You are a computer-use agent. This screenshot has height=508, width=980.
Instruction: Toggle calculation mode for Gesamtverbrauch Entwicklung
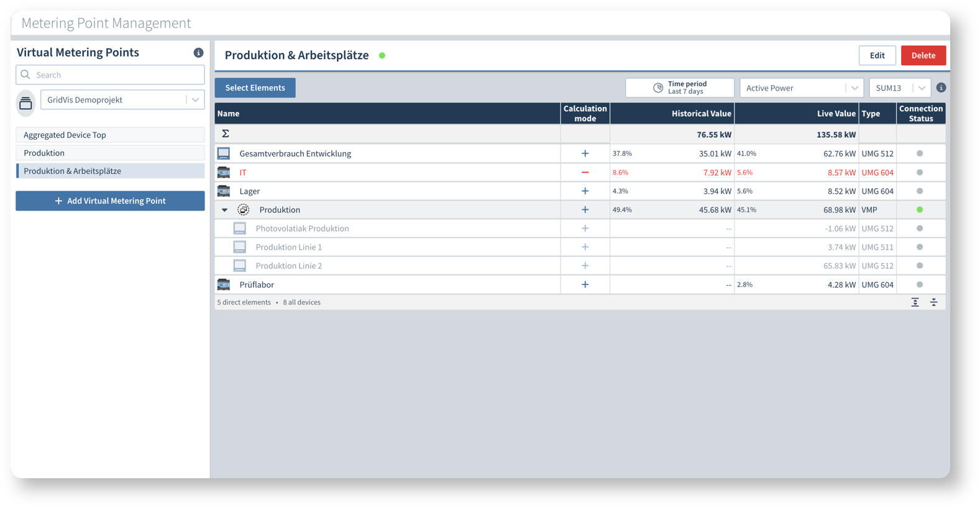585,153
